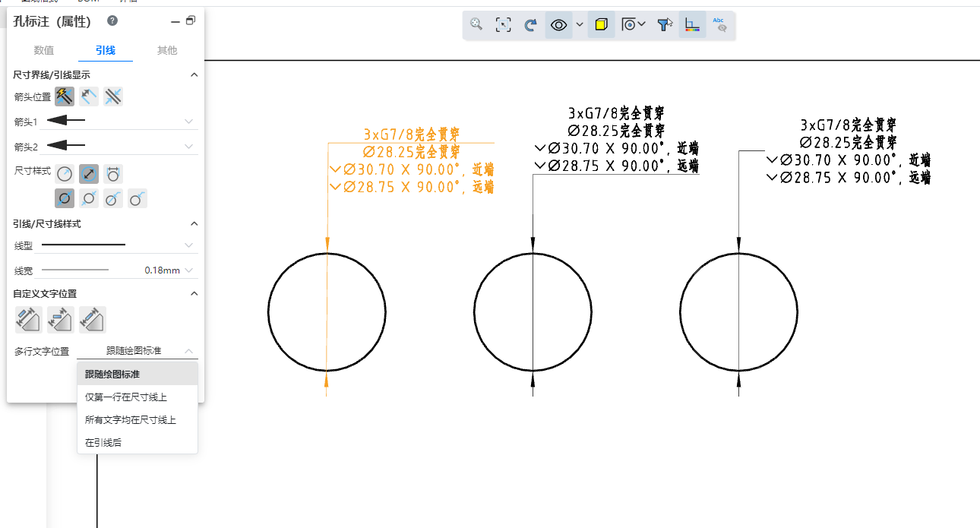Select the diameter-arrow 尺寸样式 option

point(89,174)
